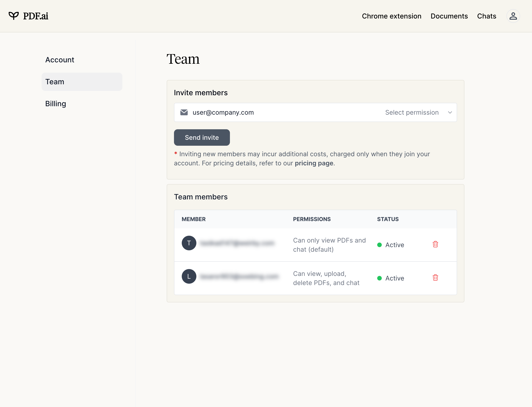Click the chevron arrow beside Select permission
Viewport: 532px width, 407px height.
point(450,112)
